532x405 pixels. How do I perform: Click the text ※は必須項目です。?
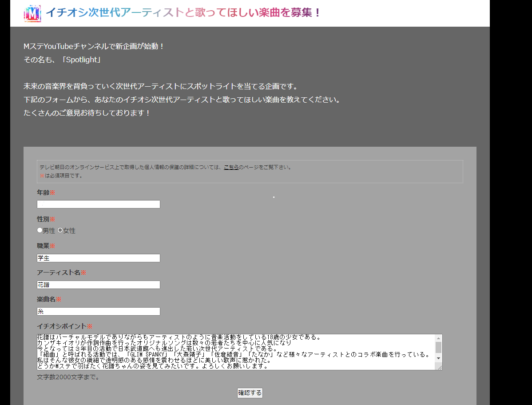[x=61, y=176]
